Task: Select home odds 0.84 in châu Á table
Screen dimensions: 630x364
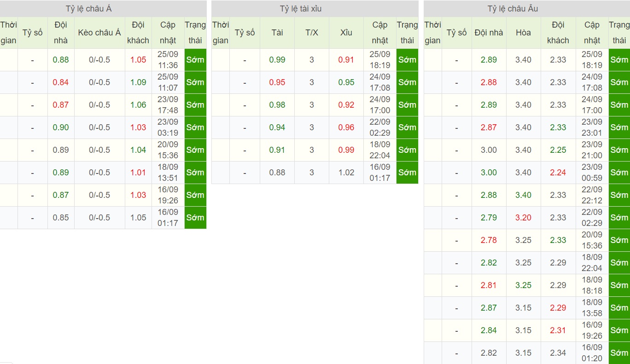Action: [61, 82]
